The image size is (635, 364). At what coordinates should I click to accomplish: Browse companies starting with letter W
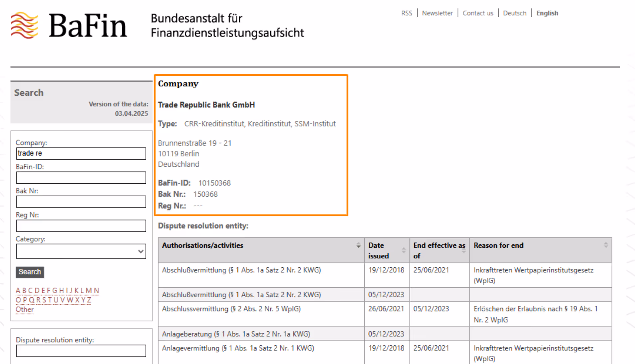[70, 300]
